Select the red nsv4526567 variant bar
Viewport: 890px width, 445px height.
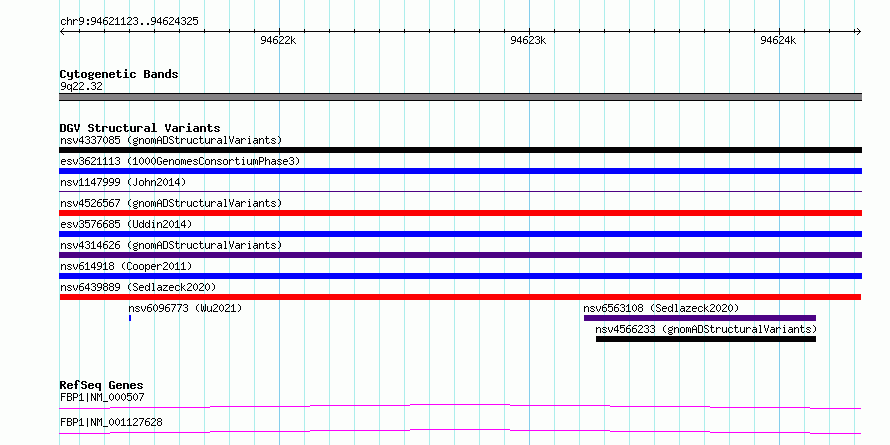[460, 213]
